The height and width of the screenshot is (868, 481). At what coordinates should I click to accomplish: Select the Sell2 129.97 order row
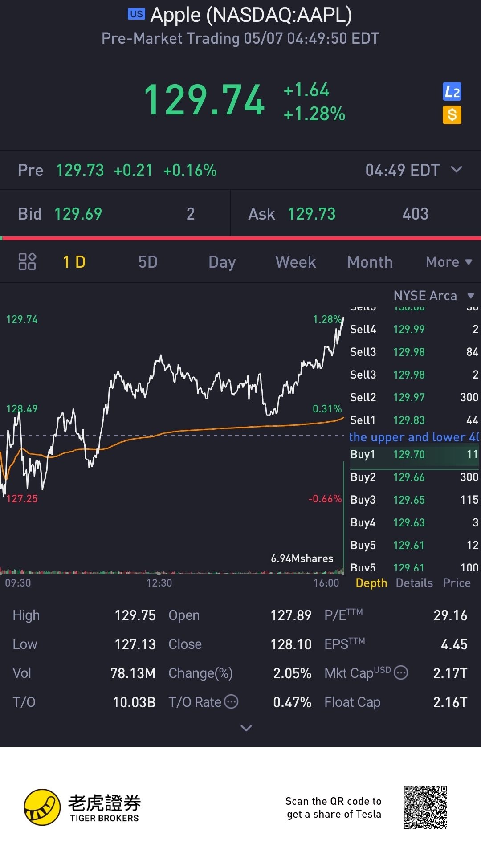click(414, 397)
